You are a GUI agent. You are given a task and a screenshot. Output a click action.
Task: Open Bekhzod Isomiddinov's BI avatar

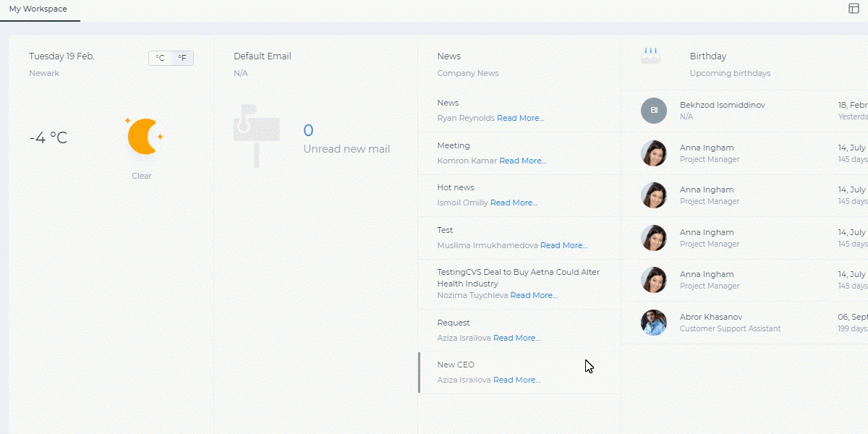pos(654,111)
